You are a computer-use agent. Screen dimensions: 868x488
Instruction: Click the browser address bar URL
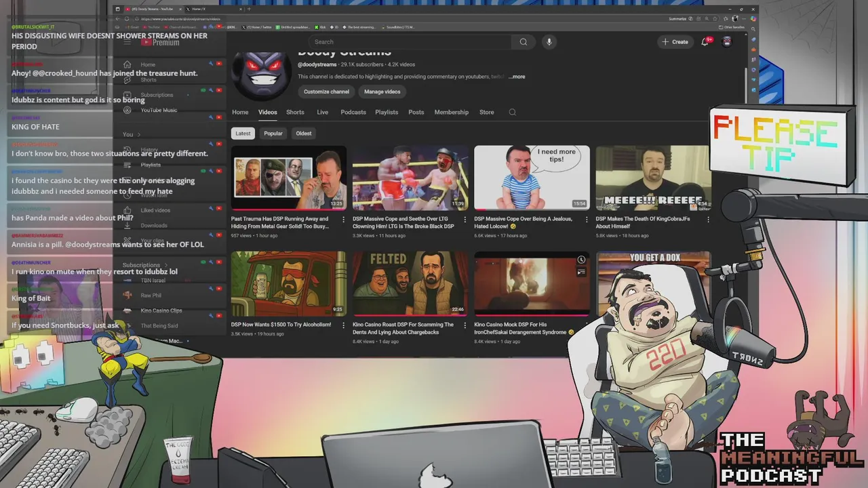(180, 19)
